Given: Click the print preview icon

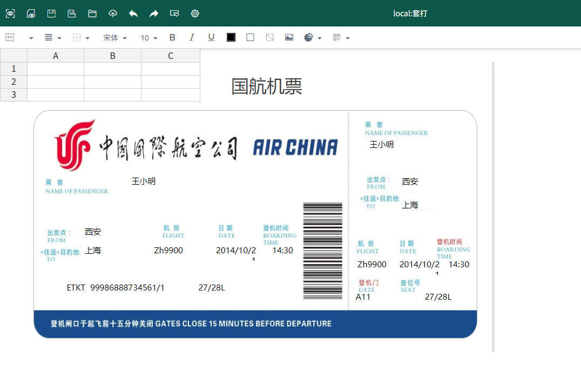Looking at the screenshot, I should (x=31, y=13).
